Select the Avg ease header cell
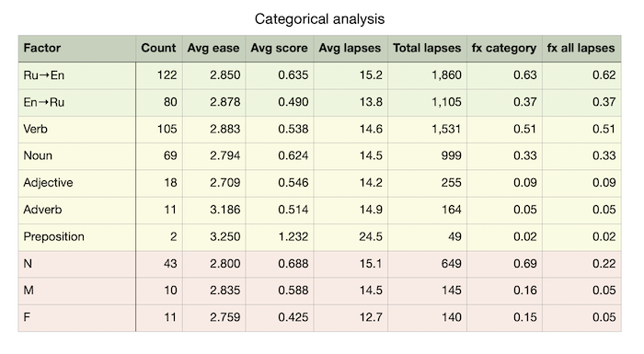The image size is (644, 354). (213, 49)
